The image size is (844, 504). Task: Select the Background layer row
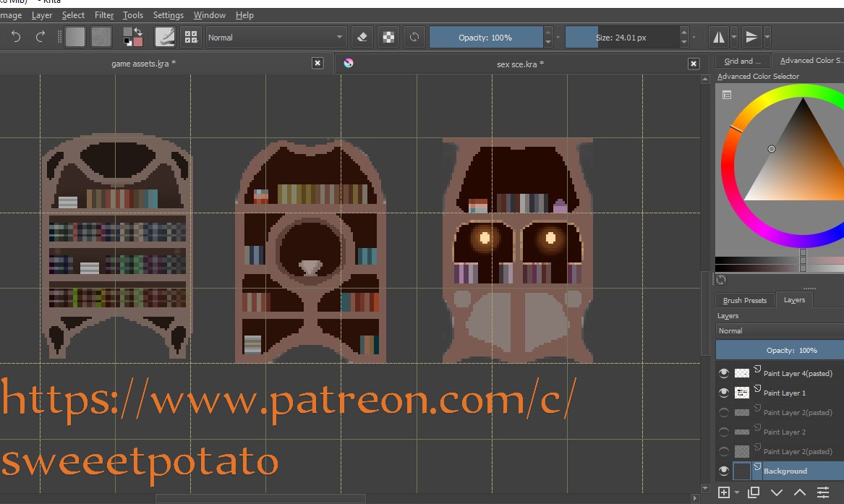[x=780, y=471]
